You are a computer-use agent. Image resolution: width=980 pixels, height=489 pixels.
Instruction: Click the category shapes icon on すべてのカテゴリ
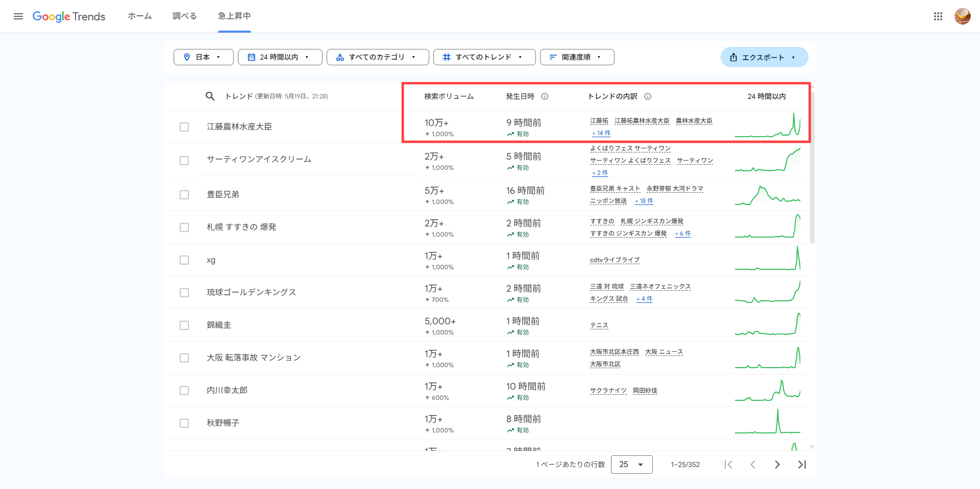[340, 57]
